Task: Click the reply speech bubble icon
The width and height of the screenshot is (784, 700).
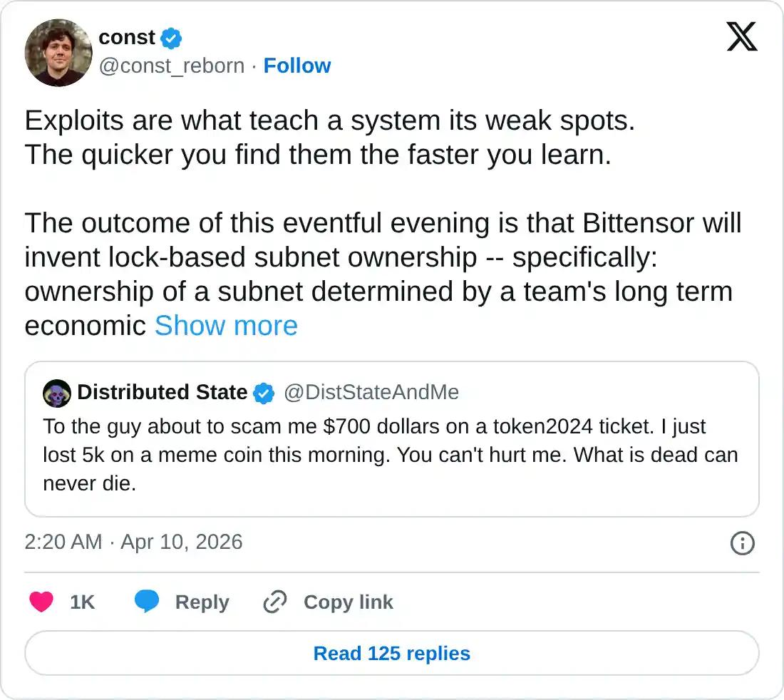Action: (147, 602)
